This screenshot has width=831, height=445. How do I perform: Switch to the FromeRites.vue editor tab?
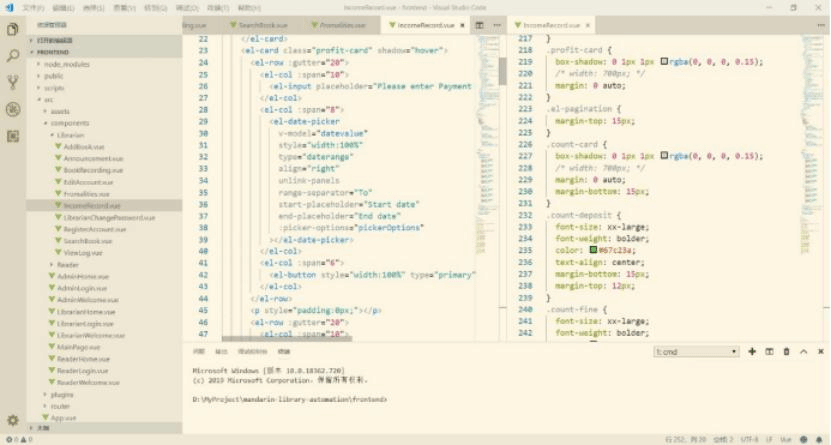pyautogui.click(x=342, y=24)
